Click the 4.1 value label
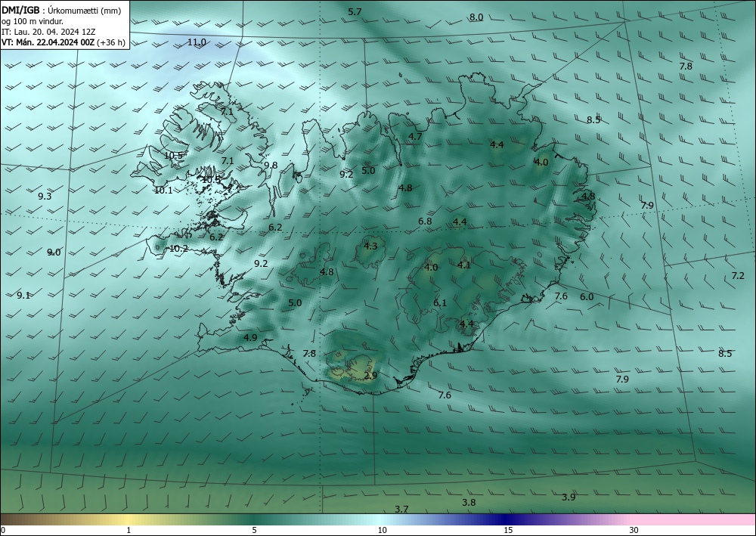 coord(464,265)
